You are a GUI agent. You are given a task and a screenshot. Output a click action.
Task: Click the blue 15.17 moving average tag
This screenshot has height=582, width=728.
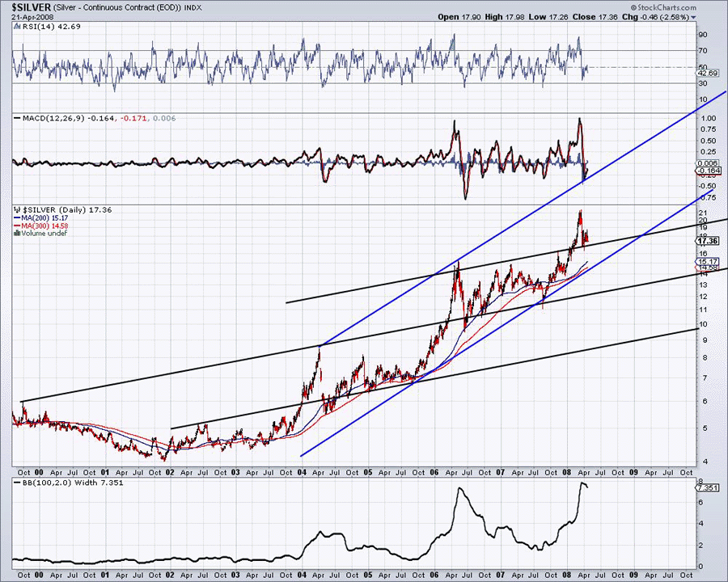[x=707, y=261]
